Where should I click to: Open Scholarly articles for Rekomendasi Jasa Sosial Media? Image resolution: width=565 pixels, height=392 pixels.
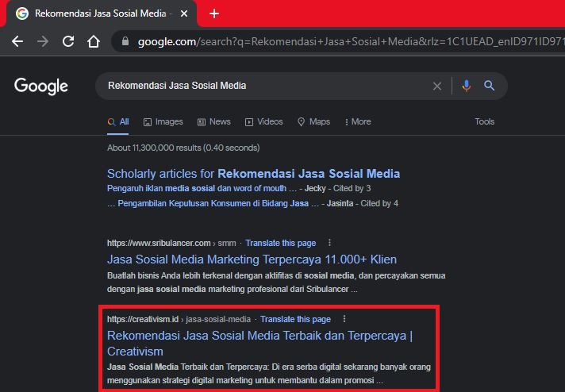point(253,174)
